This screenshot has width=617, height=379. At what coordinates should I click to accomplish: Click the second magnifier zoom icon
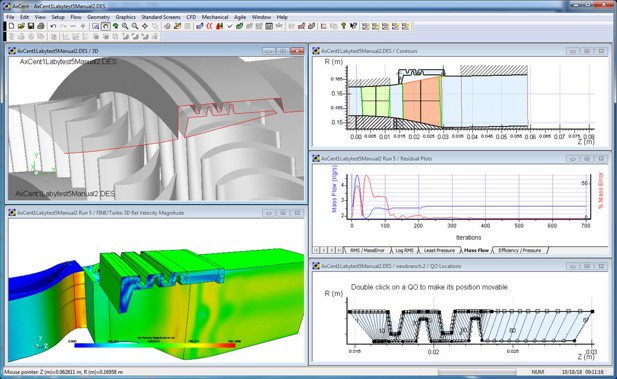coord(135,26)
